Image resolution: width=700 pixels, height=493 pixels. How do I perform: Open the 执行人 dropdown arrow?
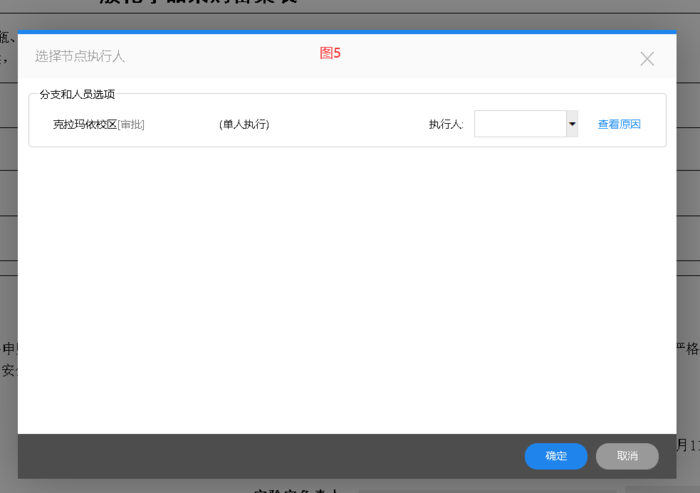click(572, 124)
